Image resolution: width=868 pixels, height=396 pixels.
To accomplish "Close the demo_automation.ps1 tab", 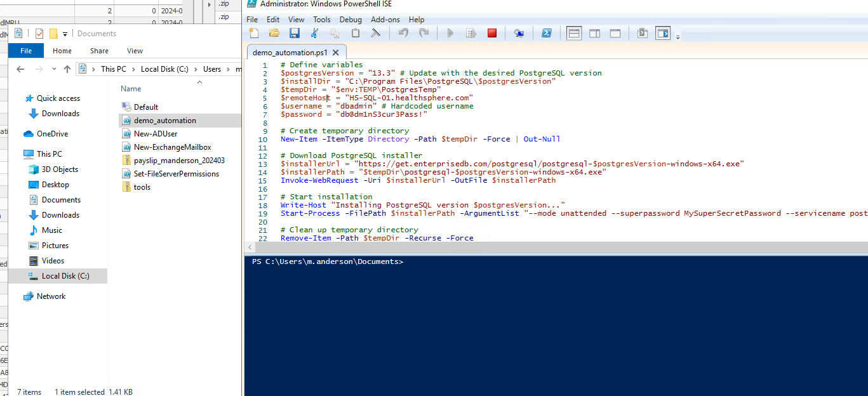I will pos(336,53).
